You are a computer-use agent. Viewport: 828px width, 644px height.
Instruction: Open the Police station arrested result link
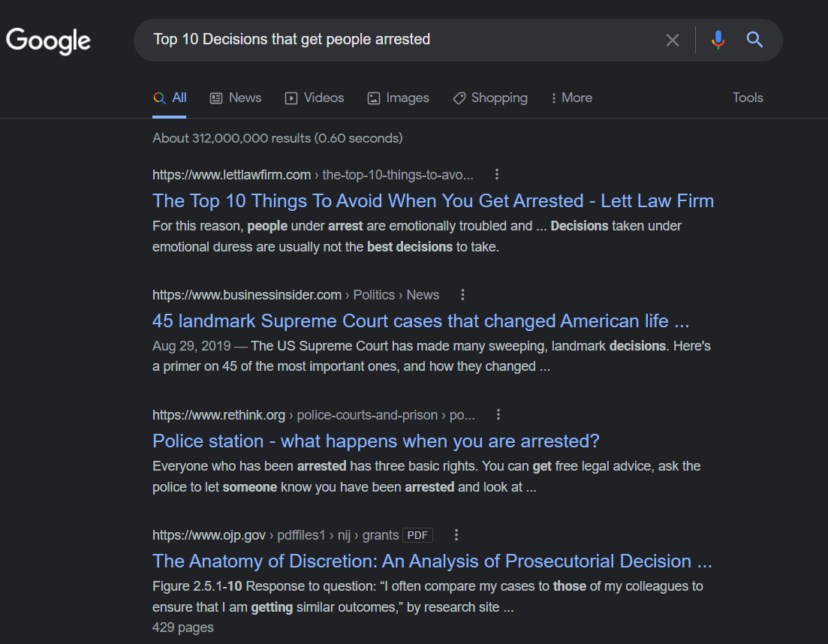375,441
